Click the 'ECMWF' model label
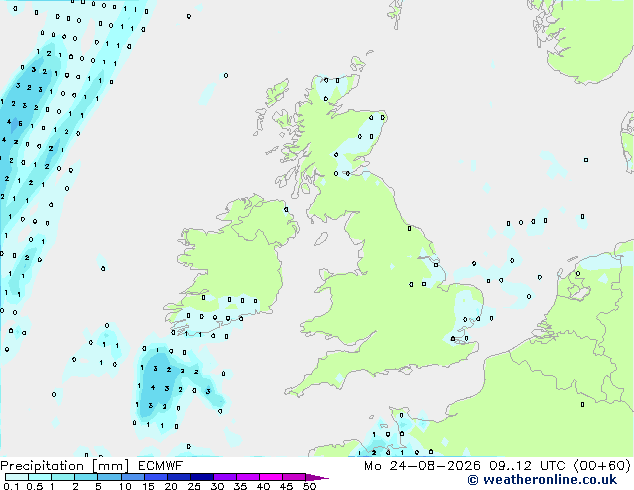The width and height of the screenshot is (634, 490). coord(160,465)
